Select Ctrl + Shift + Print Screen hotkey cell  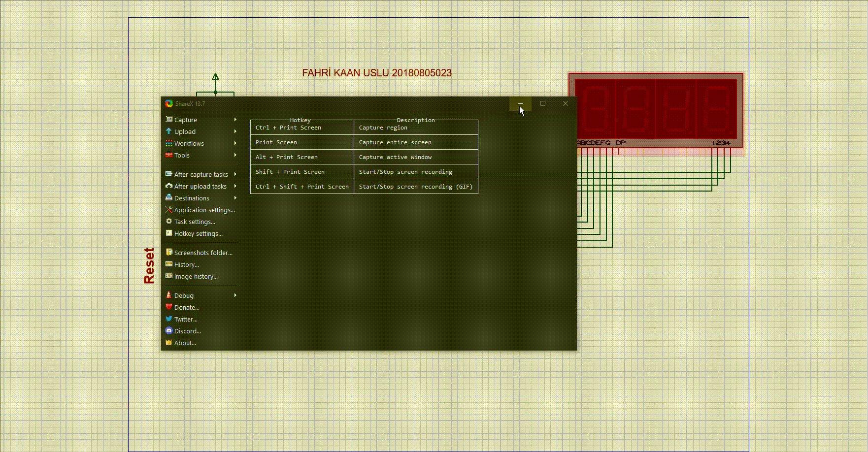302,187
